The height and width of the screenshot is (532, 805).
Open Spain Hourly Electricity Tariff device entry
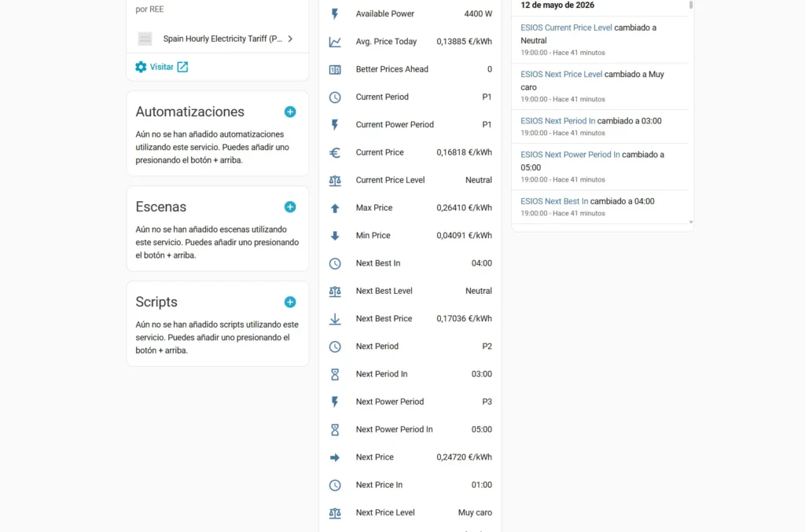point(218,39)
